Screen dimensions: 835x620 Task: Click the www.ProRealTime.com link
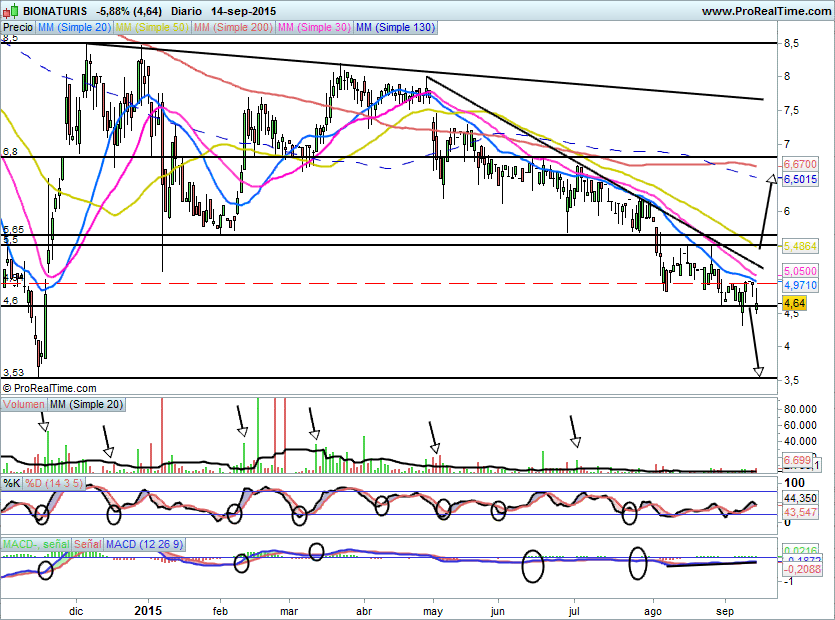point(766,11)
